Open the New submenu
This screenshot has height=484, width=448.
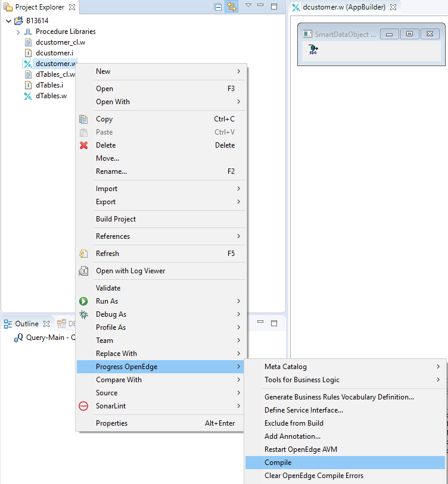(x=161, y=71)
